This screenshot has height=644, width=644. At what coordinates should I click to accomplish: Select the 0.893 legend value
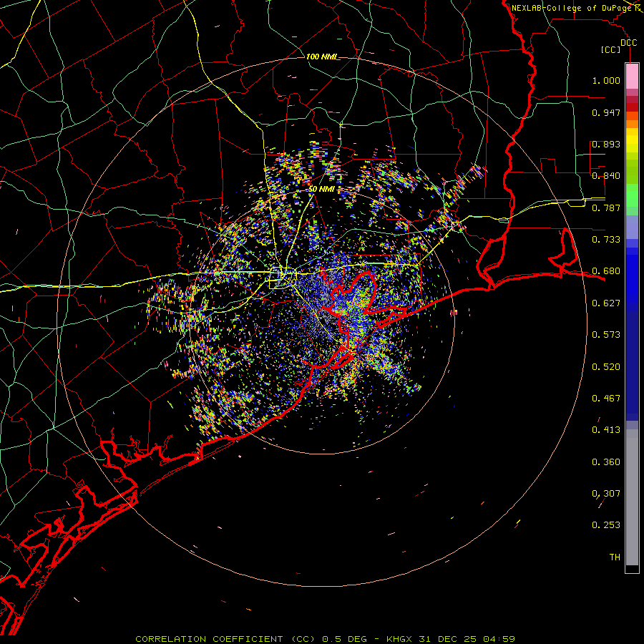606,144
